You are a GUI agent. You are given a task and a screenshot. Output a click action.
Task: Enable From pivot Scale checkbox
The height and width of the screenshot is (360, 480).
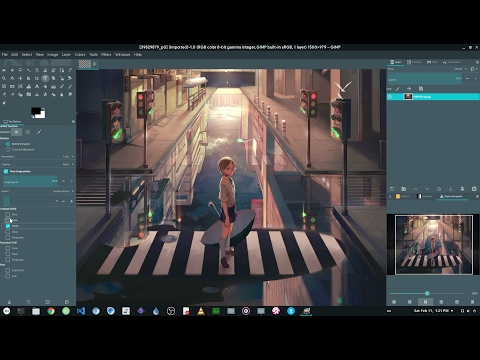click(8, 248)
